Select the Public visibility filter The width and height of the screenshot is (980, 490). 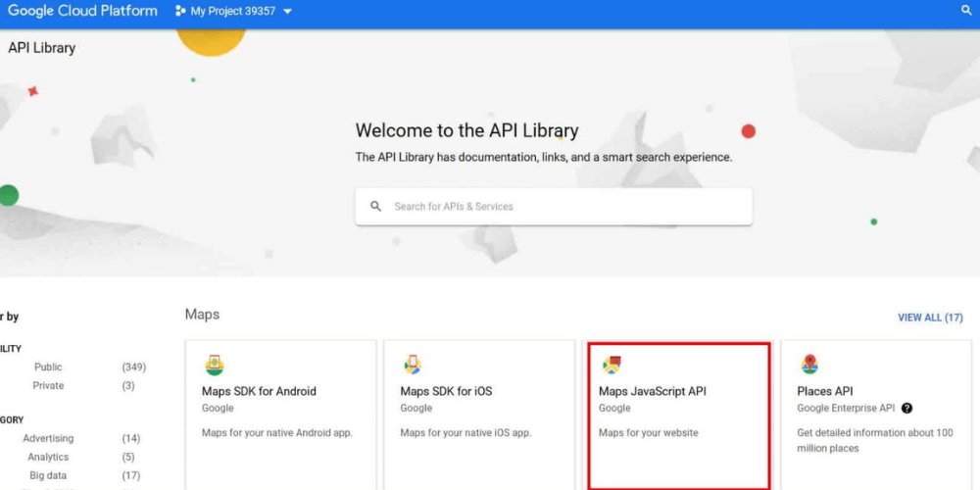(48, 367)
